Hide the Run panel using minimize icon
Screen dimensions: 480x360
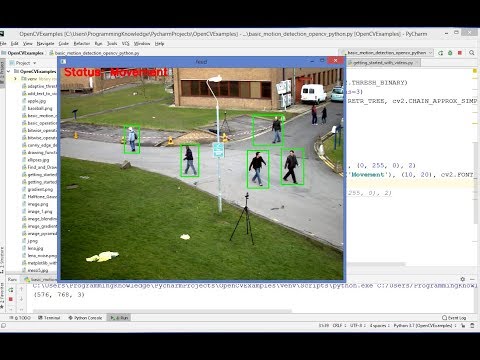pyautogui.click(x=472, y=279)
